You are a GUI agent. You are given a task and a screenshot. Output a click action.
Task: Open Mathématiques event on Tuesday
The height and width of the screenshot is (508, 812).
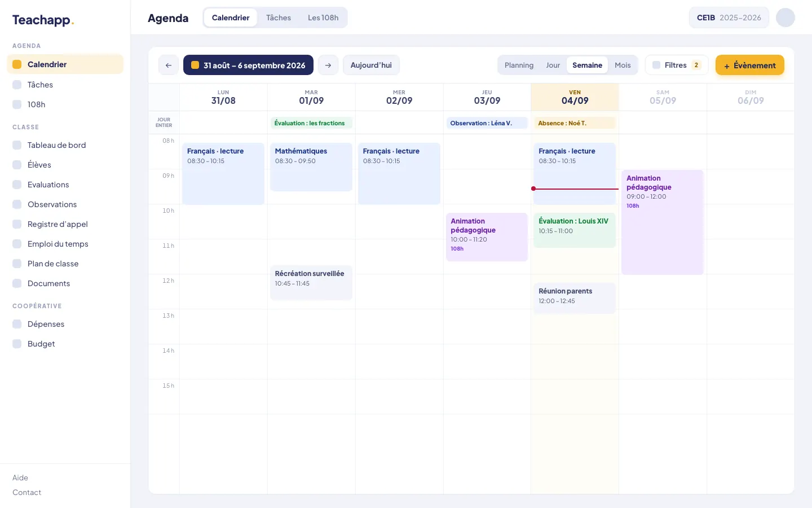pos(311,167)
